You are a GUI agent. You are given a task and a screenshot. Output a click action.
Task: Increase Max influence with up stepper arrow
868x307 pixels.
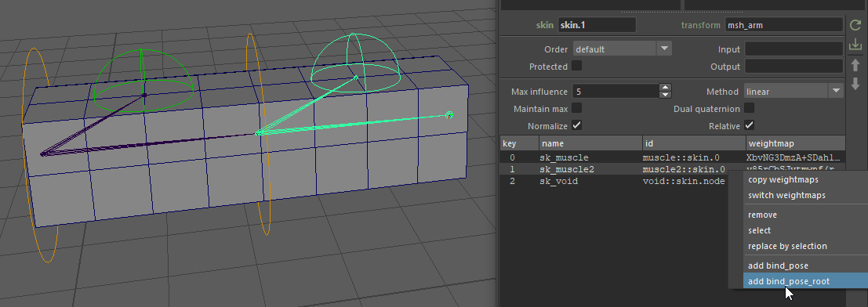(x=666, y=88)
